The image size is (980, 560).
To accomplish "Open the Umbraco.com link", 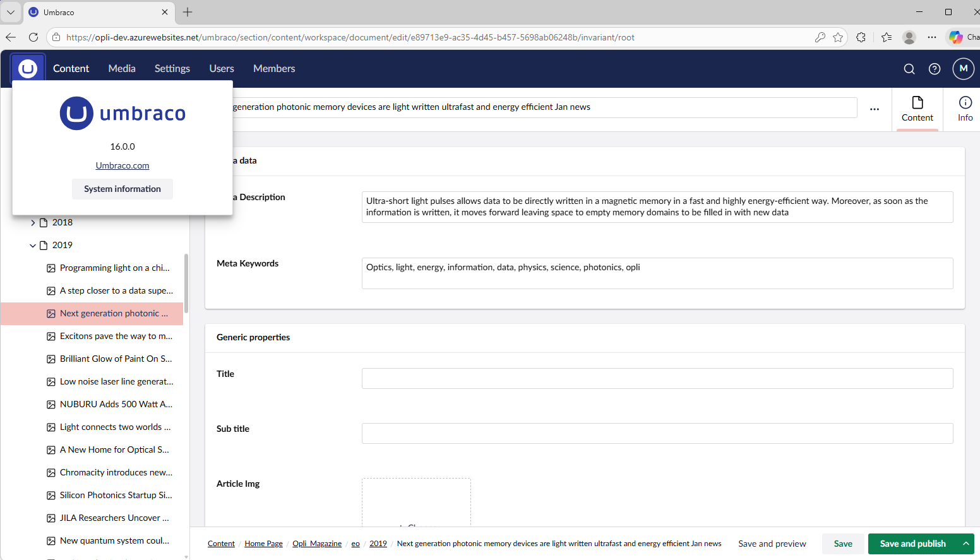I will coord(122,165).
